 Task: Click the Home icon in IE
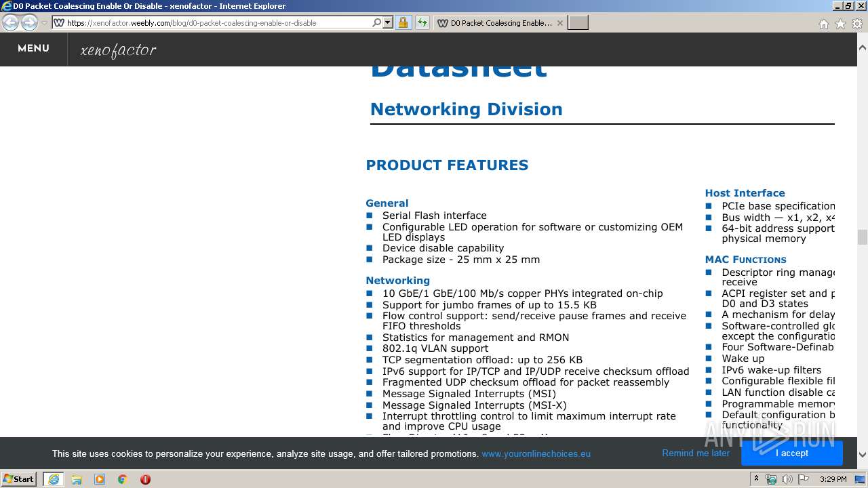coord(823,24)
